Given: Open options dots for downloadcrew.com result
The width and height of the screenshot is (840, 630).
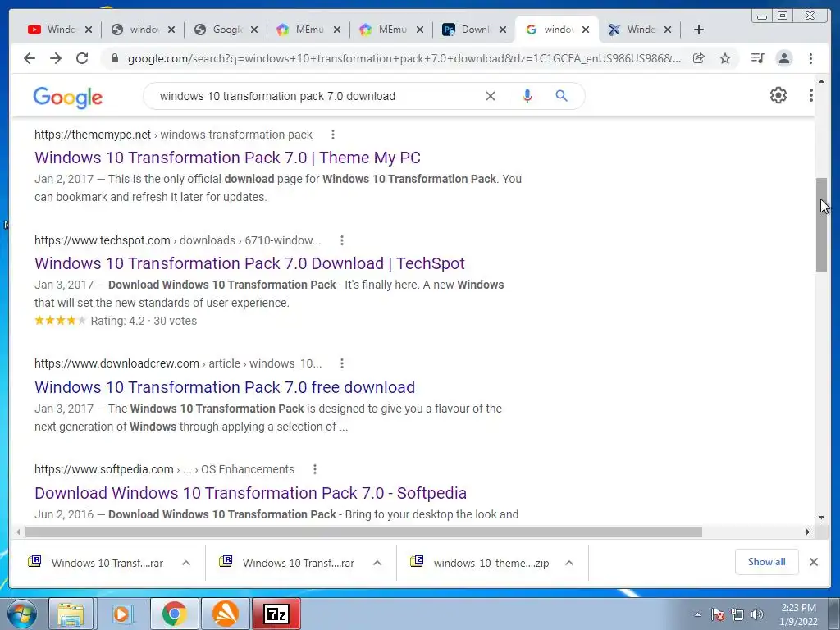Looking at the screenshot, I should point(342,363).
